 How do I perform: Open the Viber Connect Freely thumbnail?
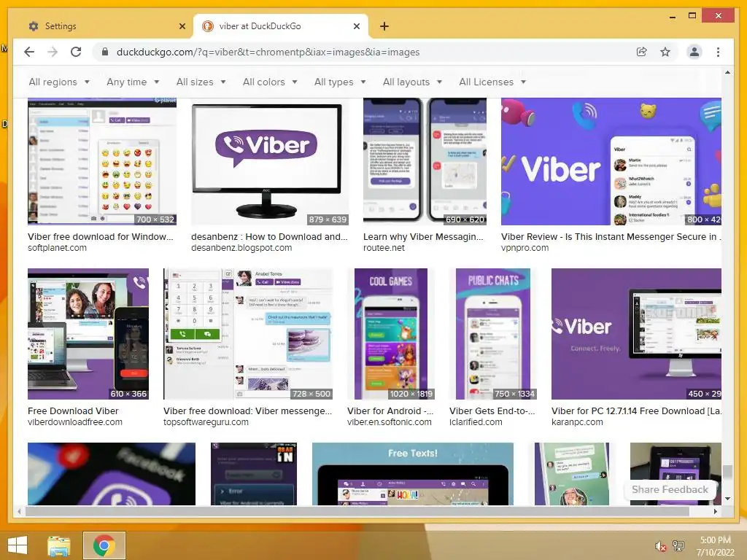(x=636, y=334)
